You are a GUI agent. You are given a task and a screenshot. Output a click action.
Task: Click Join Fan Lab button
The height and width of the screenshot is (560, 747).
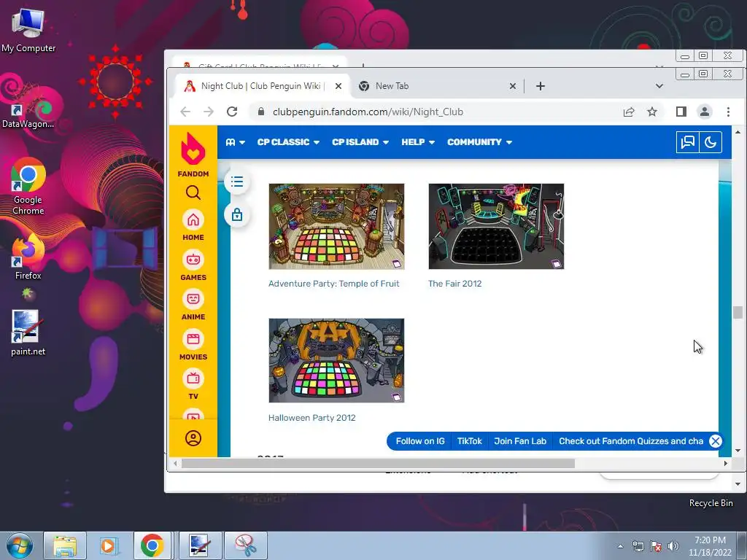pyautogui.click(x=519, y=441)
